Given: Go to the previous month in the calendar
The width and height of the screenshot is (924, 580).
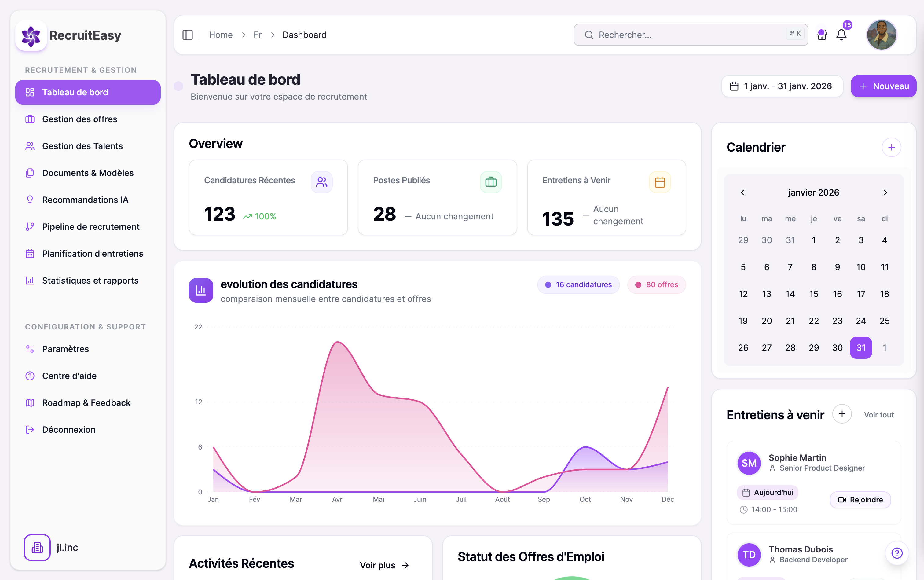Looking at the screenshot, I should click(x=742, y=192).
